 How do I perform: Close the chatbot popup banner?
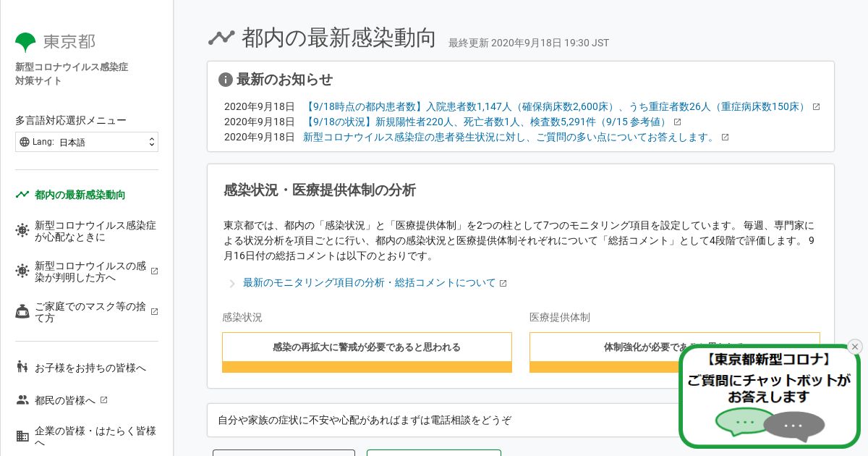coord(855,347)
